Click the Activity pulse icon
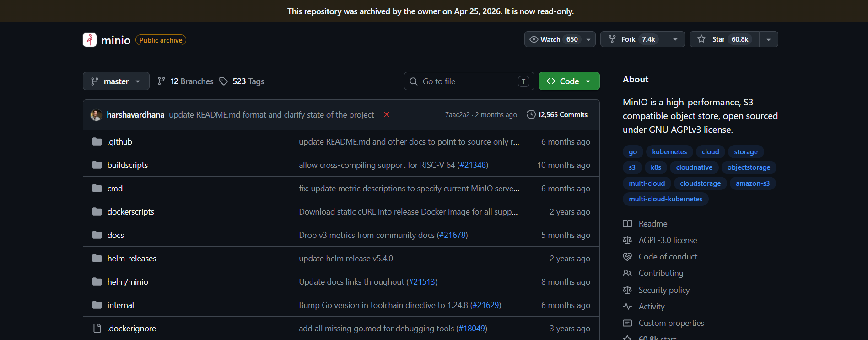 click(x=627, y=306)
